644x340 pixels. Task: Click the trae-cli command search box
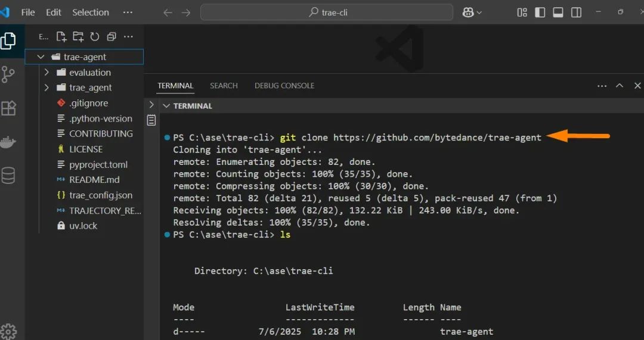(x=327, y=13)
